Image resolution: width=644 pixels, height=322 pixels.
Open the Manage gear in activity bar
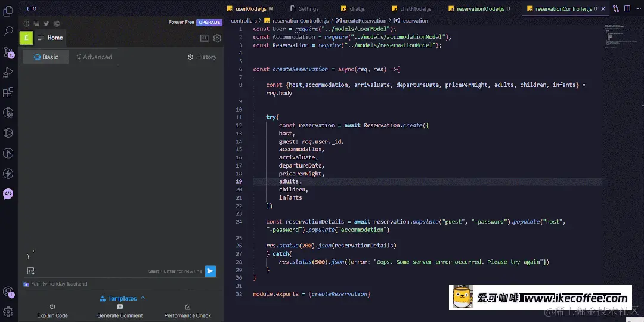pos(8,312)
